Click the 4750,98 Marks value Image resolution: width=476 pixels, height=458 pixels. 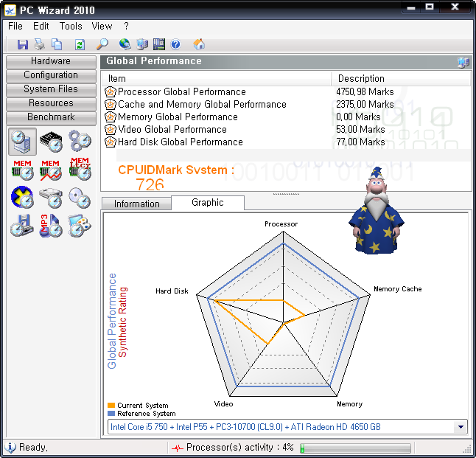(x=365, y=91)
